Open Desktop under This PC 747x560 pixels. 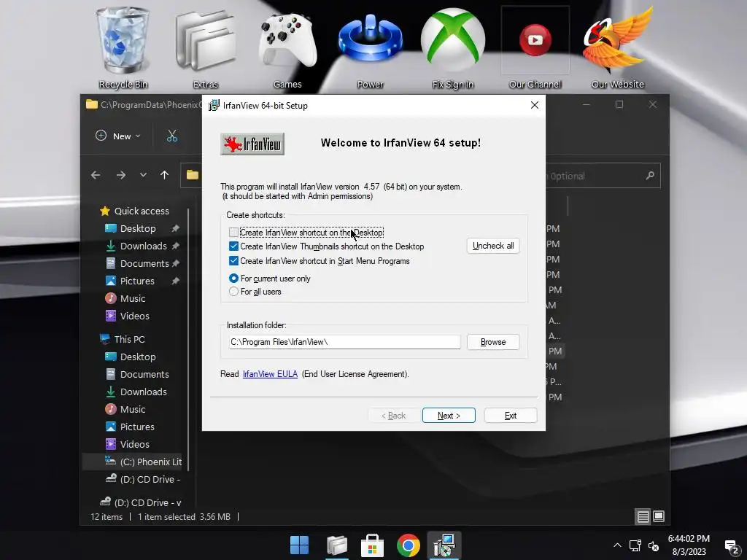pyautogui.click(x=138, y=357)
